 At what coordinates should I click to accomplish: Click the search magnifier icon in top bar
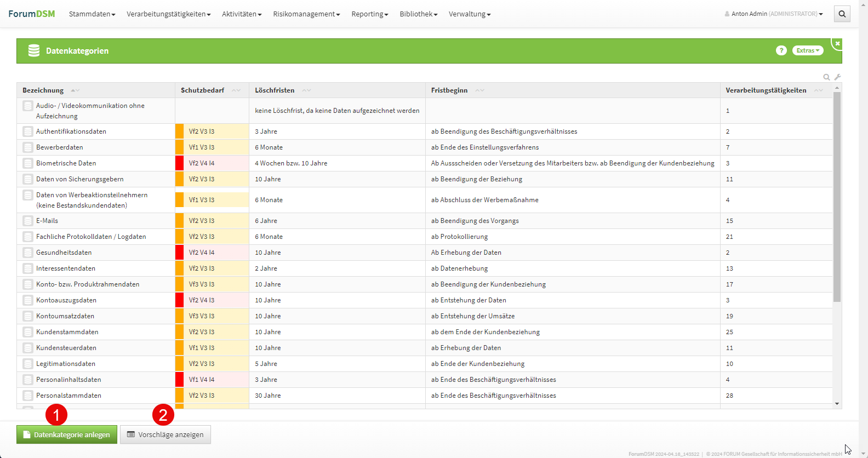click(842, 14)
